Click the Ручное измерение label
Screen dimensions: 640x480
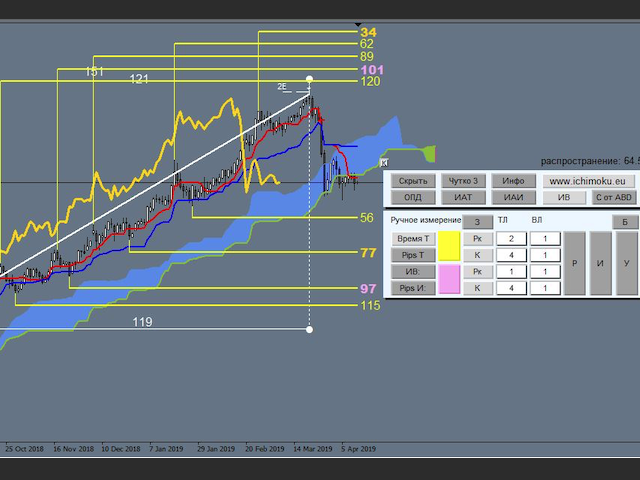click(x=425, y=220)
